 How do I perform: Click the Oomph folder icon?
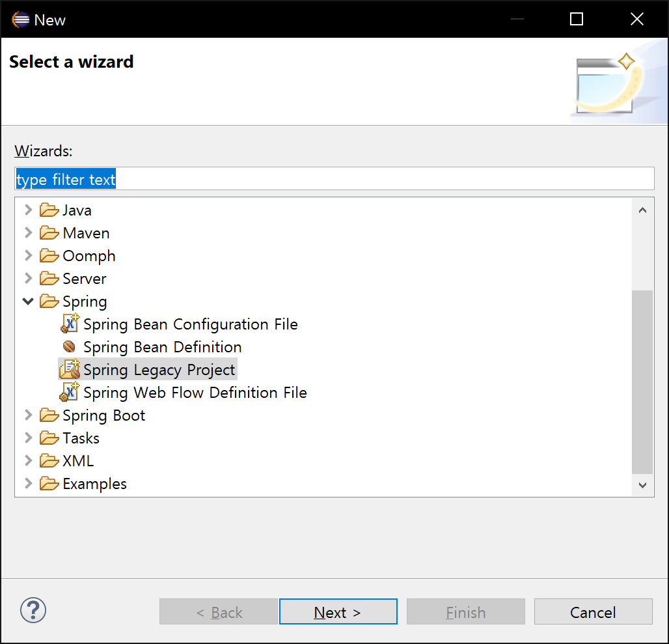click(49, 256)
